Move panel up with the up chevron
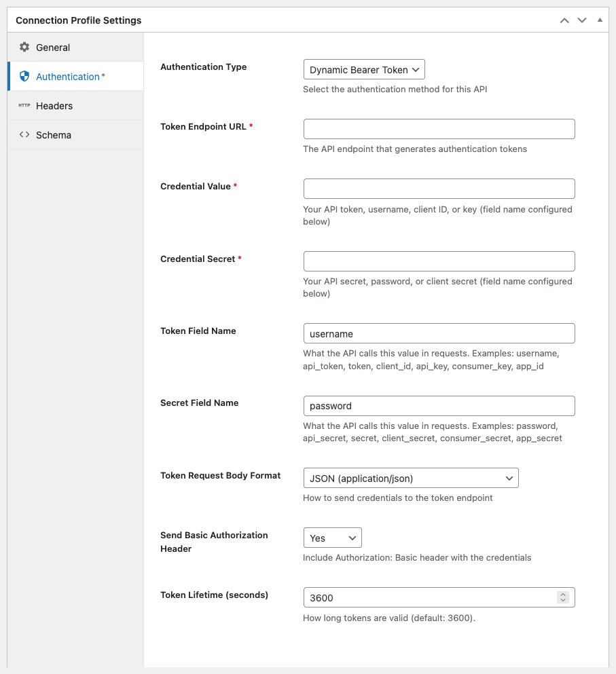The height and width of the screenshot is (674, 616). click(564, 20)
